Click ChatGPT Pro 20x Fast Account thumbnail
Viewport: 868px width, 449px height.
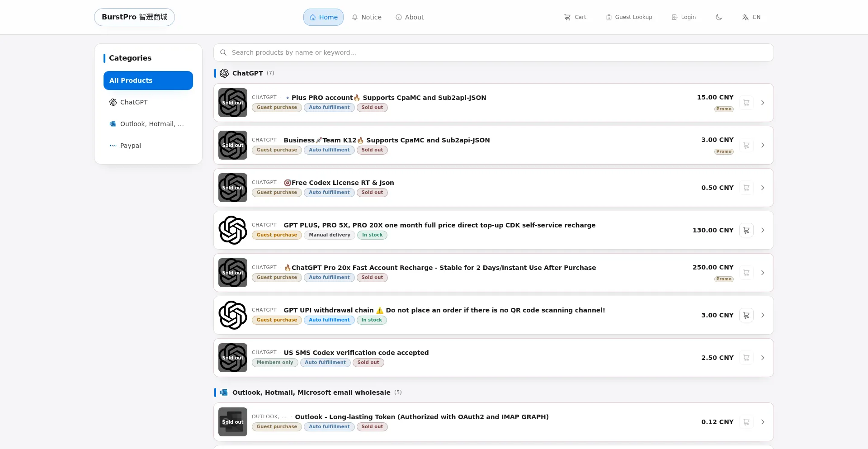233,273
